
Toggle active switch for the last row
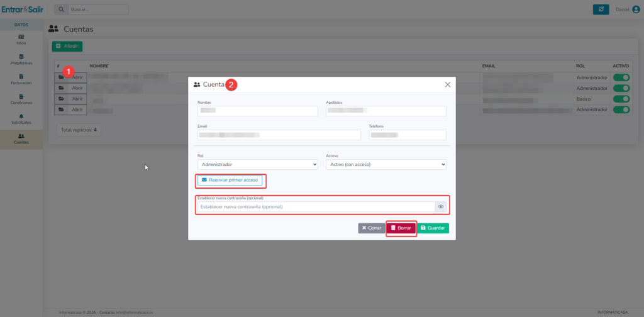click(621, 109)
